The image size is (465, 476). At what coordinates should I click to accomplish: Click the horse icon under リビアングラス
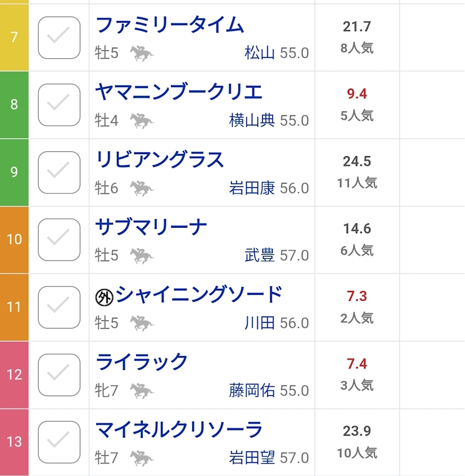click(x=142, y=188)
